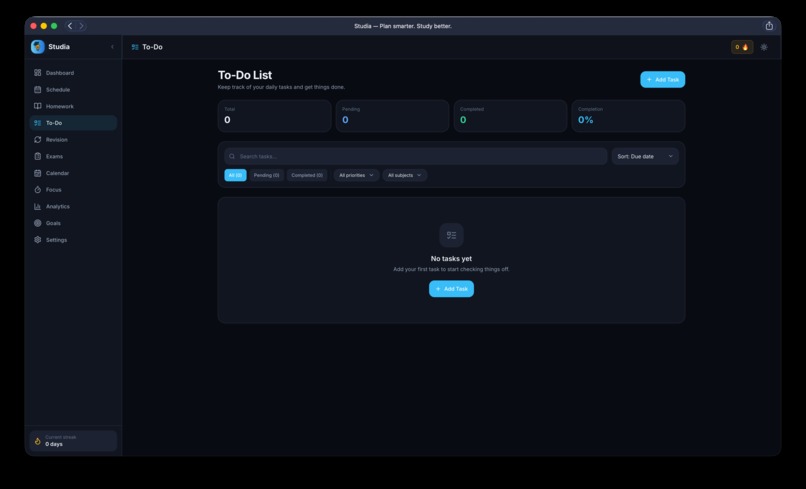806x489 pixels.
Task: Click the streak flame counter badge
Action: click(742, 47)
